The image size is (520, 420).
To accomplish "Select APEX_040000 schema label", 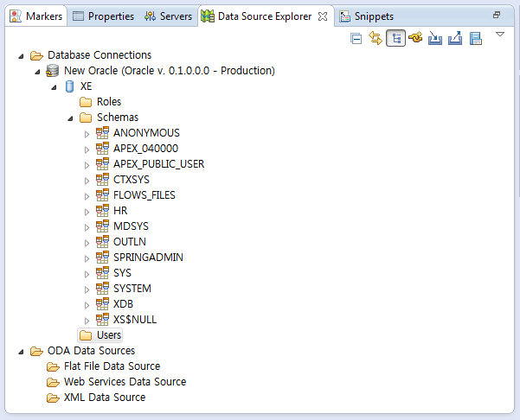I will point(145,149).
